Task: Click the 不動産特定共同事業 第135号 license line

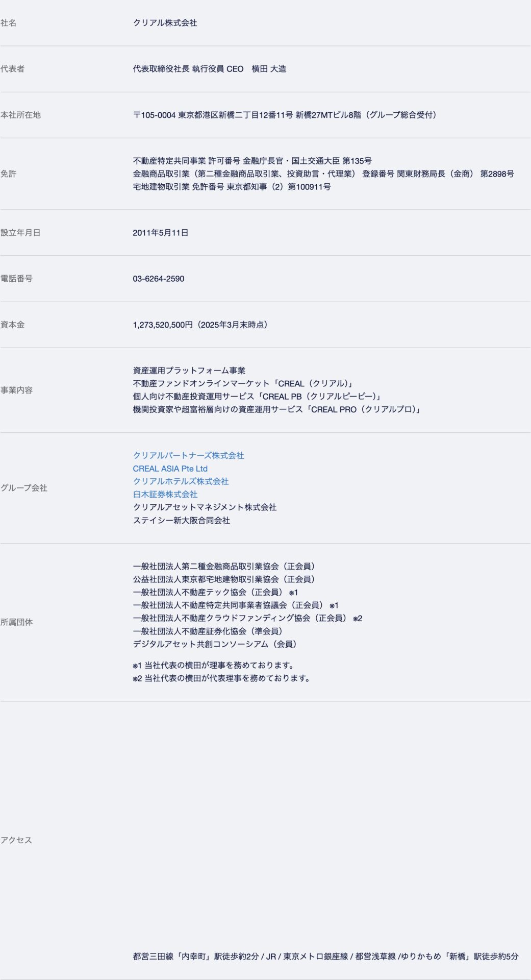Action: point(252,161)
